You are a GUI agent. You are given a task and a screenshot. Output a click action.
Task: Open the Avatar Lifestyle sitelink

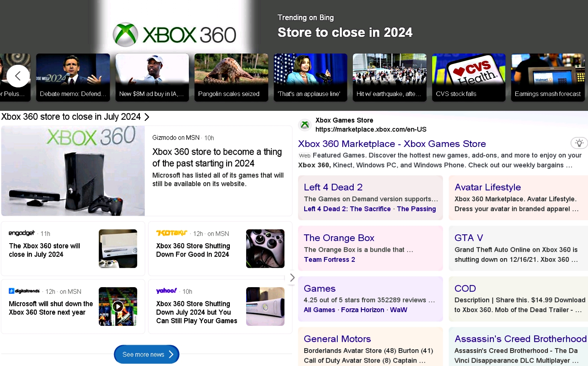[488, 187]
